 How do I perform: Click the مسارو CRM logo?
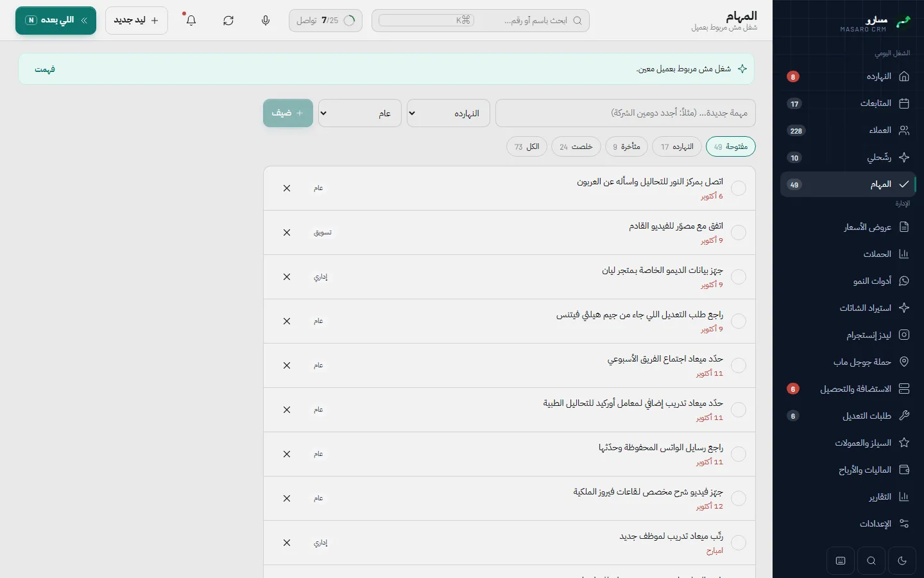click(x=877, y=22)
